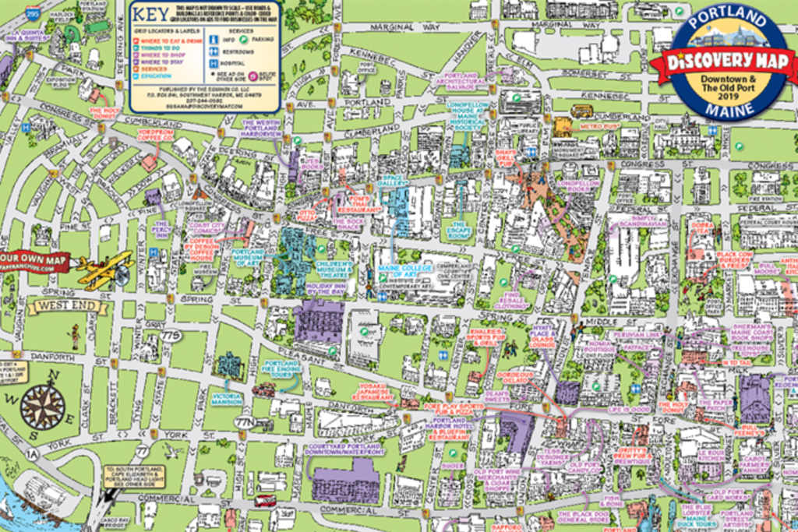Click The Holy Donut label on Park Ave
This screenshot has height=532, width=798.
104,113
